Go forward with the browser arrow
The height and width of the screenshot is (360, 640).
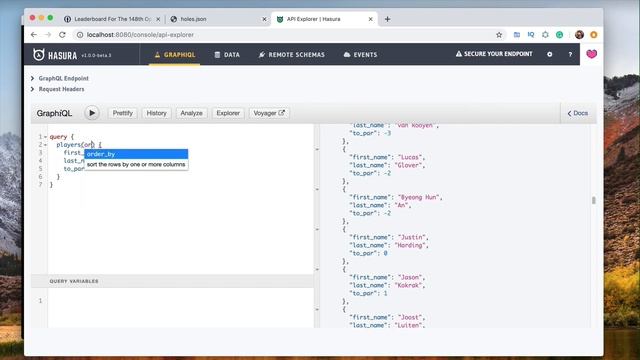click(48, 35)
